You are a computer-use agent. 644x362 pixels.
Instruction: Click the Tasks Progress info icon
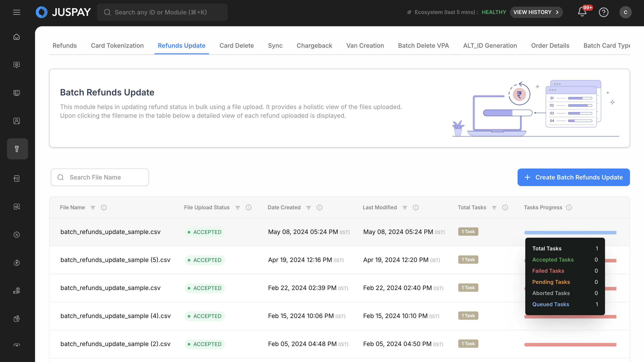[x=569, y=207]
